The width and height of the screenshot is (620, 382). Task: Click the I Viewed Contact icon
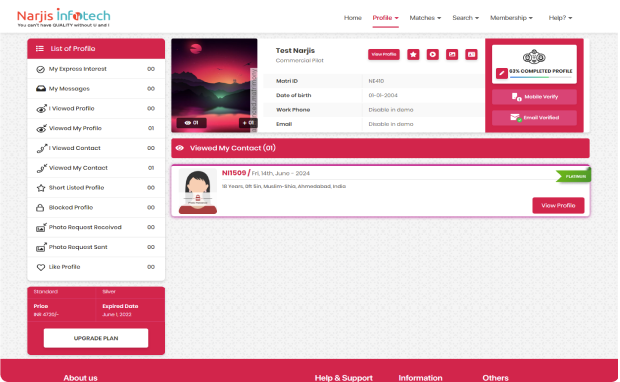point(42,148)
